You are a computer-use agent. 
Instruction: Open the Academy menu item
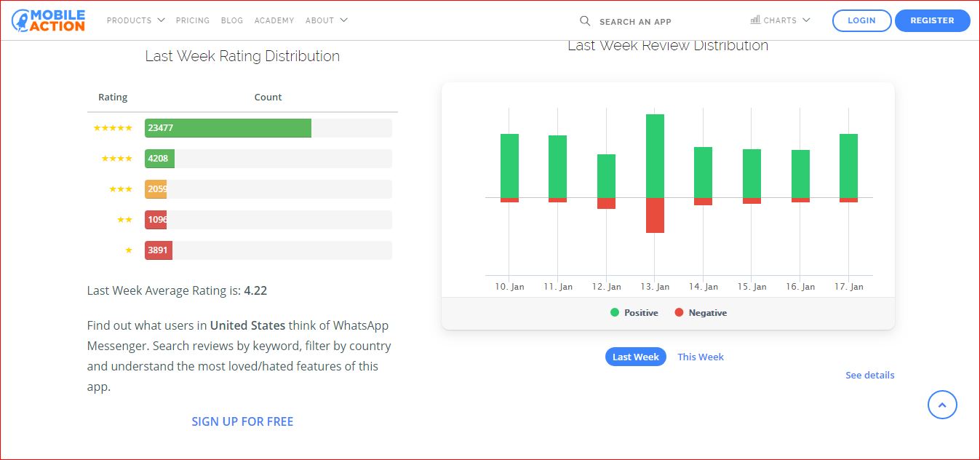coord(274,20)
